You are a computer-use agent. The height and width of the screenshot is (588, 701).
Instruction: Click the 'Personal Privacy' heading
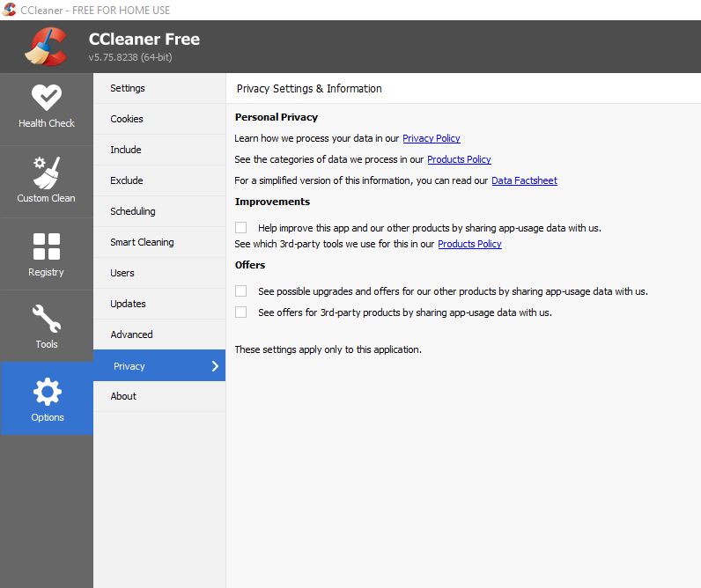[276, 117]
